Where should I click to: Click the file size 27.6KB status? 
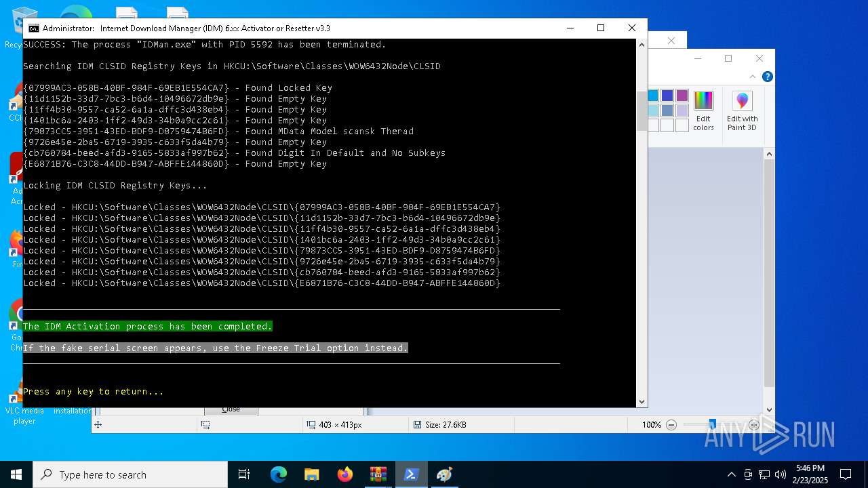click(439, 425)
